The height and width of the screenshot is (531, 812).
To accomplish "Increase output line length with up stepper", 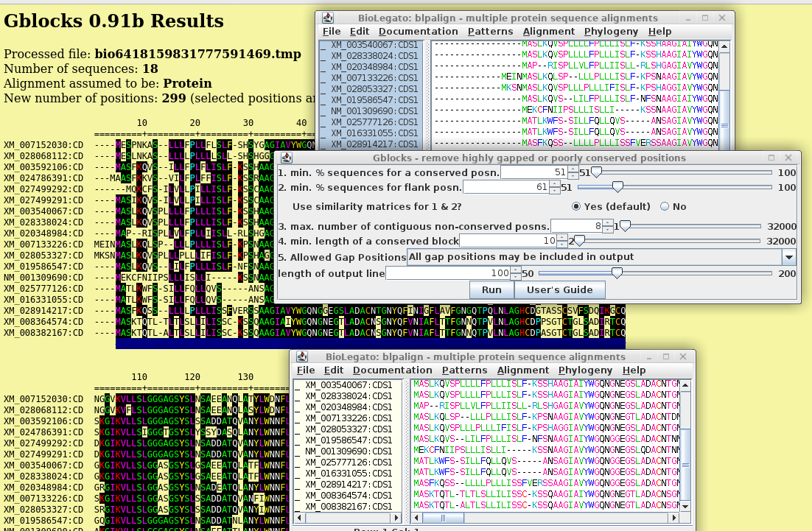I will pos(516,270).
